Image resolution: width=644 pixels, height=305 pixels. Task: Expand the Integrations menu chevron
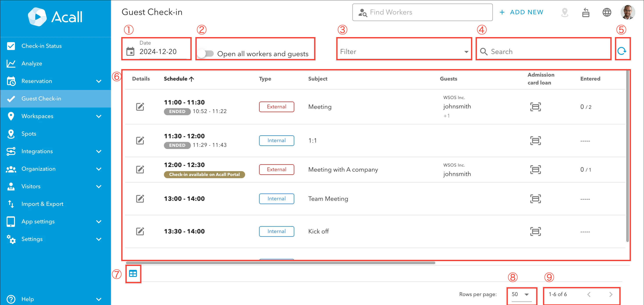[x=99, y=151]
